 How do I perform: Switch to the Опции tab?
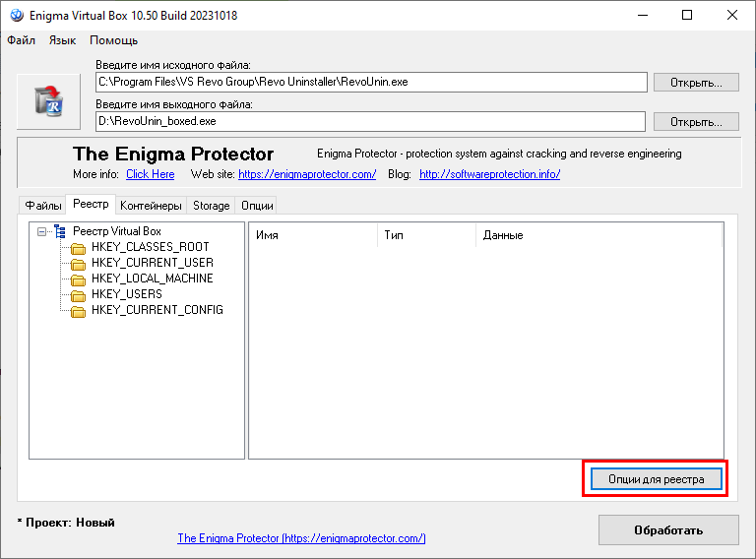257,206
